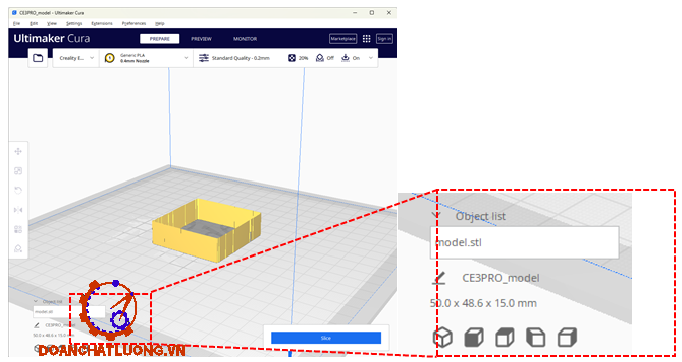Screen dimensions: 682x362
Task: Switch to the PREVIEW stage tab
Action: (201, 39)
